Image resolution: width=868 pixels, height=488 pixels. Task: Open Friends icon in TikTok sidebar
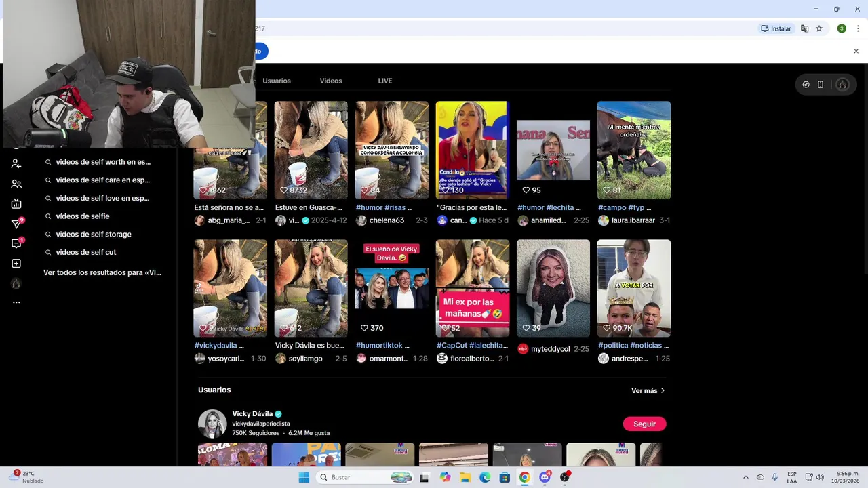click(16, 184)
